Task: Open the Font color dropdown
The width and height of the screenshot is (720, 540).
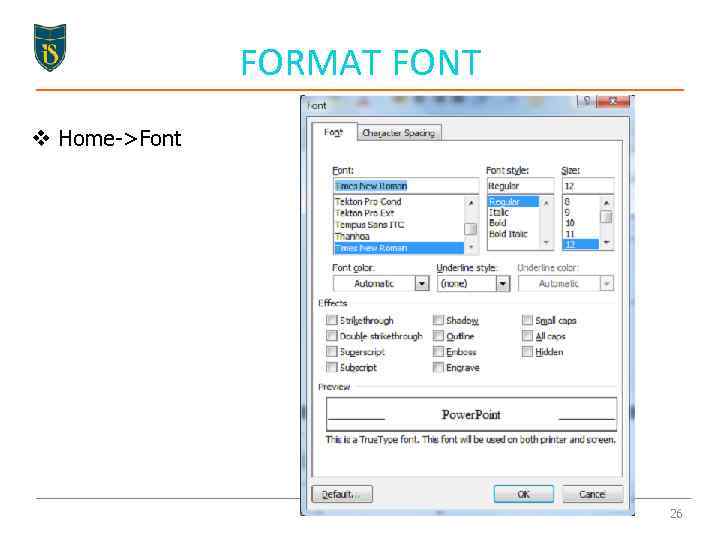Action: (422, 283)
